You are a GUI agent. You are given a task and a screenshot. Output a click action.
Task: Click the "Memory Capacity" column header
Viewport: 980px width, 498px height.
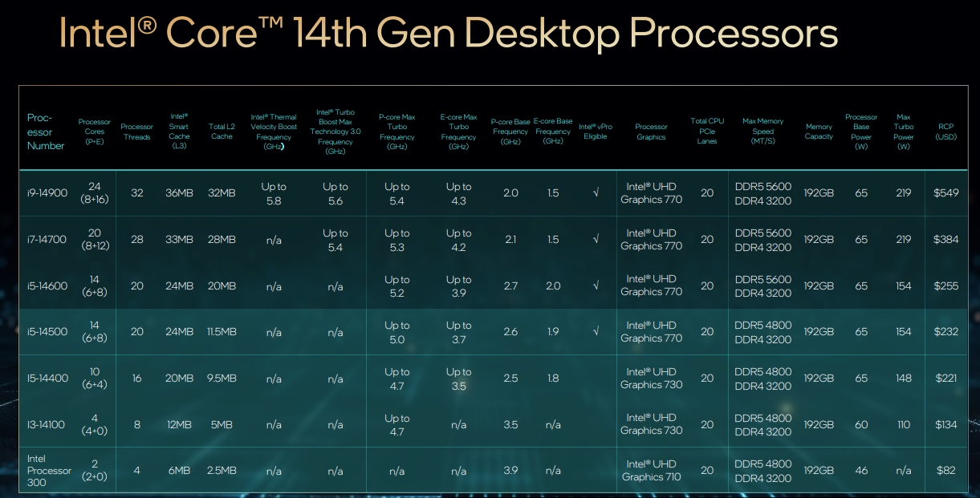point(819,132)
